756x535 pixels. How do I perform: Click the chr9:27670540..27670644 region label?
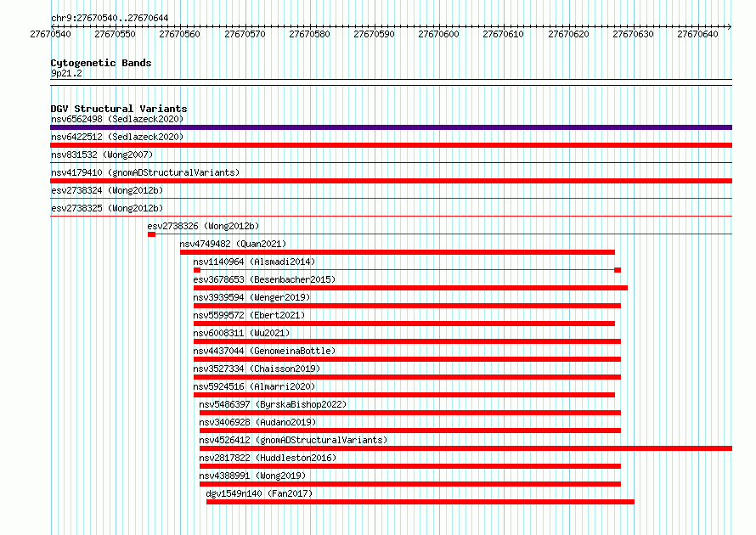[110, 19]
